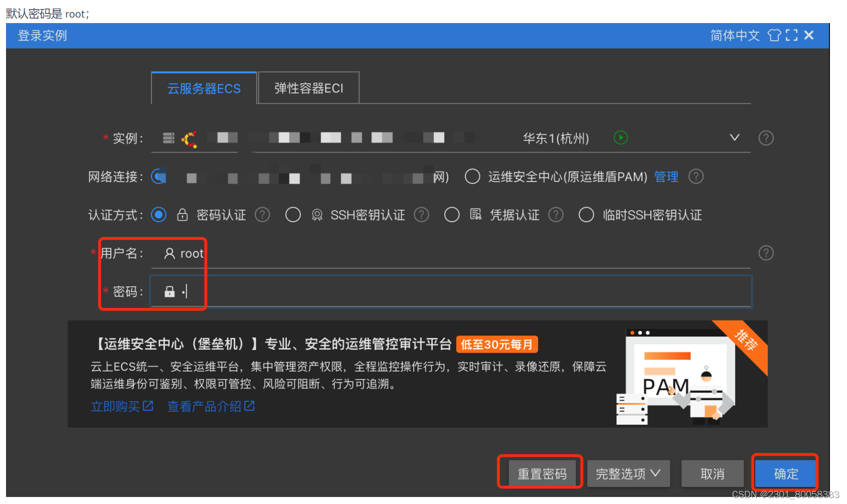Click 华东1(杭州) region text

click(556, 138)
